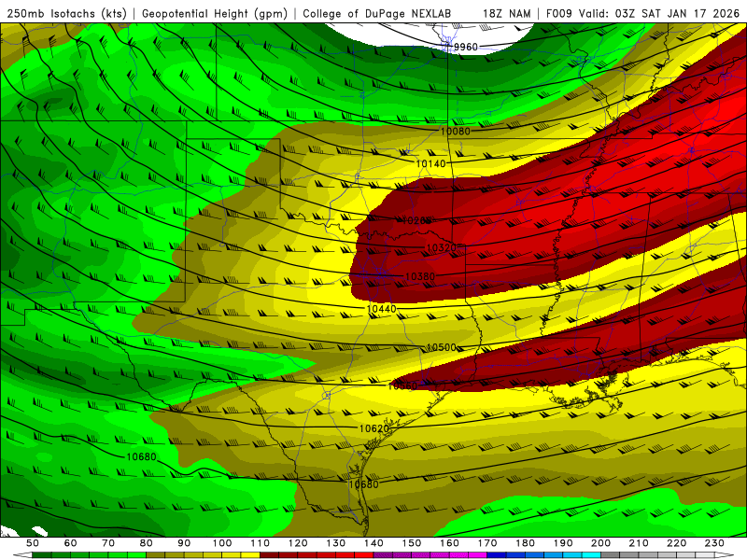Click the 130 kts legend value
Image resolution: width=747 pixels, height=560 pixels.
pyautogui.click(x=335, y=543)
